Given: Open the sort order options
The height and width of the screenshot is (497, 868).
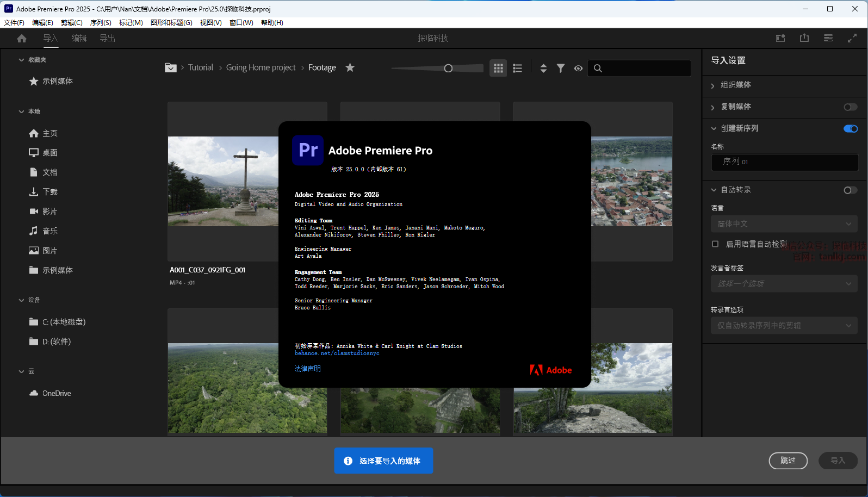Looking at the screenshot, I should click(x=543, y=68).
